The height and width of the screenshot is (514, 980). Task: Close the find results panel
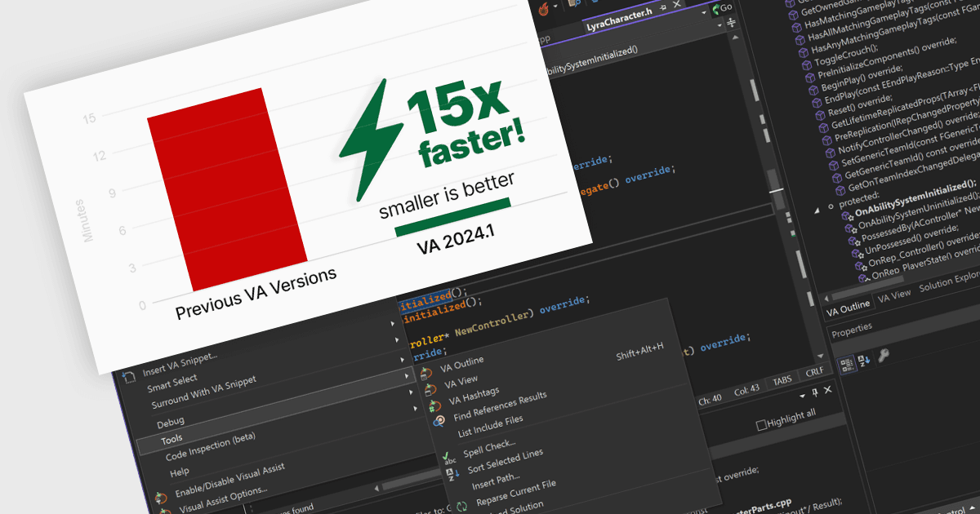click(x=828, y=392)
